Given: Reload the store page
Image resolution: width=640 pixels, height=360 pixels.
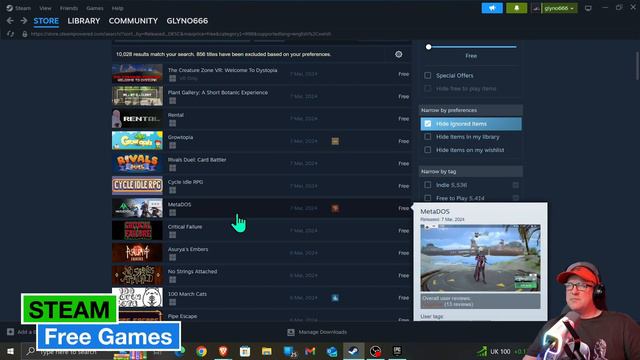Looking at the screenshot, I should [x=11, y=34].
